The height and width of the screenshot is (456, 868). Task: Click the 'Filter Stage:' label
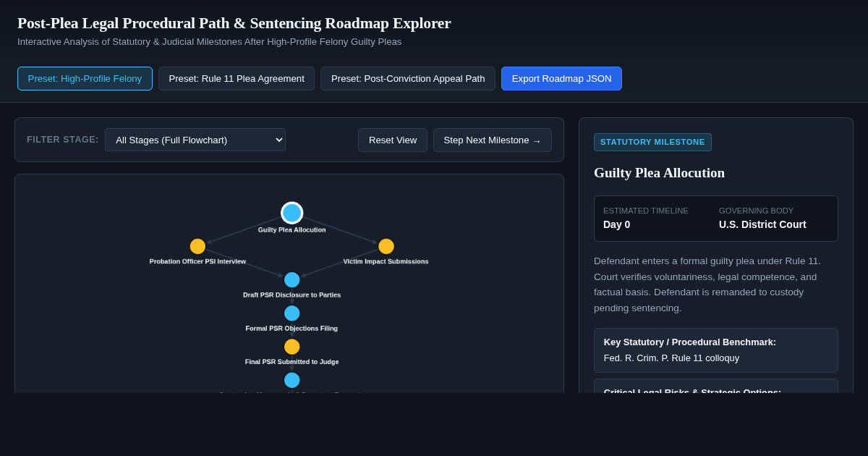[x=63, y=140]
